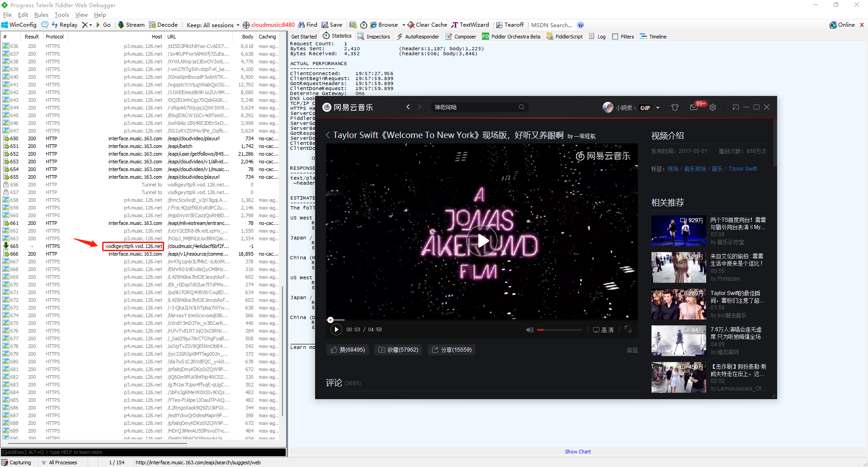
Task: Click the Show Chart link
Action: coord(578,452)
